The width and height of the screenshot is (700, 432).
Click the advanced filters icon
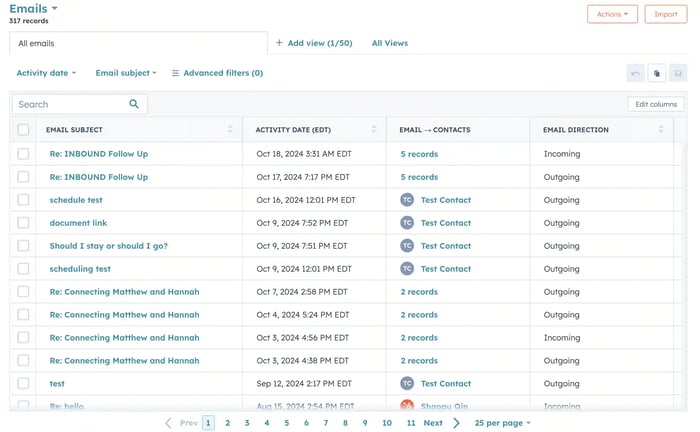click(x=176, y=73)
